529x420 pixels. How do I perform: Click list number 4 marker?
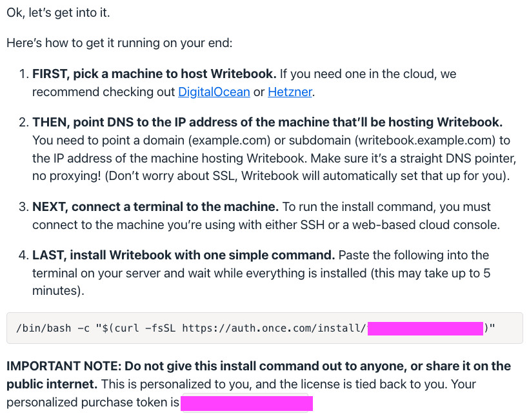[23, 255]
